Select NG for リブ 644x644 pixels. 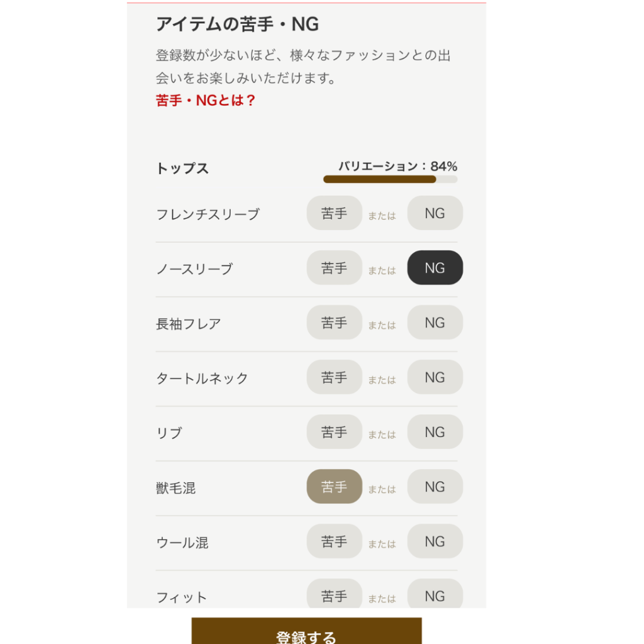click(435, 432)
